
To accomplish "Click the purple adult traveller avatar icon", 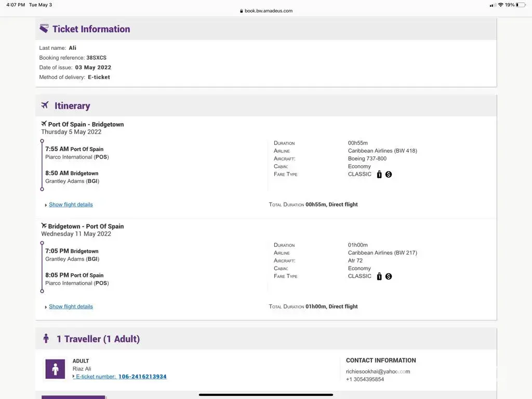I will 55,369.
